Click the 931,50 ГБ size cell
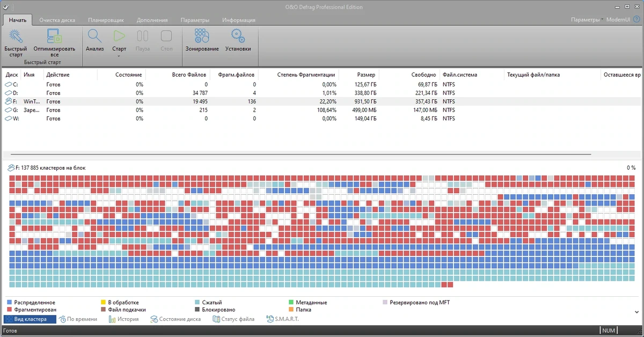This screenshot has width=644, height=337. pyautogui.click(x=365, y=101)
